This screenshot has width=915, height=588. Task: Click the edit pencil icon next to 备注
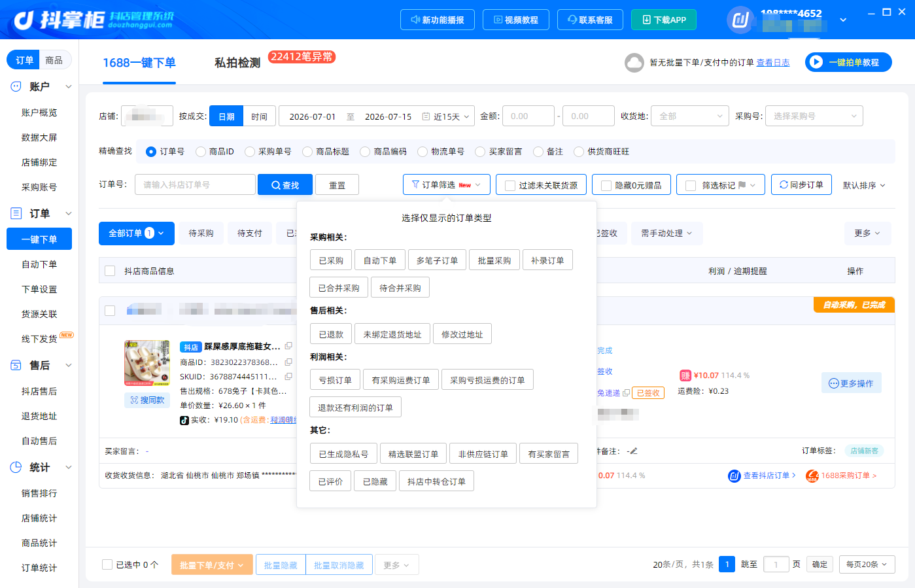633,451
